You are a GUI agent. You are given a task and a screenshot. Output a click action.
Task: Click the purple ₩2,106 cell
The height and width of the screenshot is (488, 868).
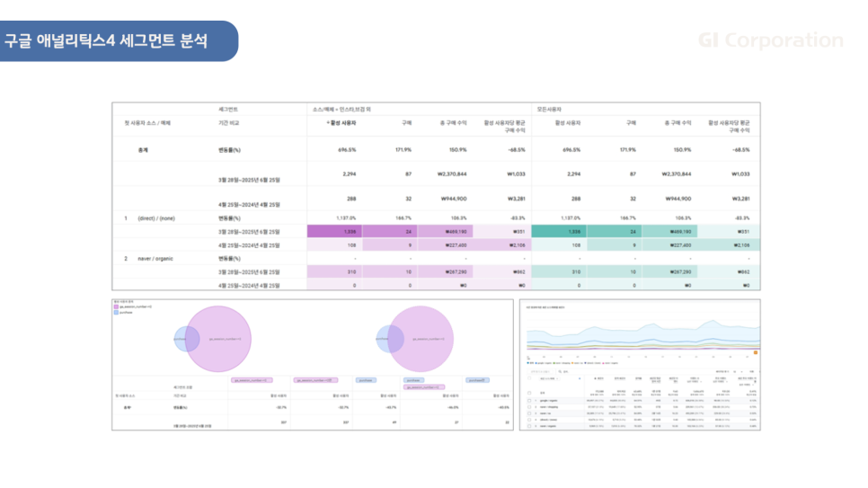502,244
